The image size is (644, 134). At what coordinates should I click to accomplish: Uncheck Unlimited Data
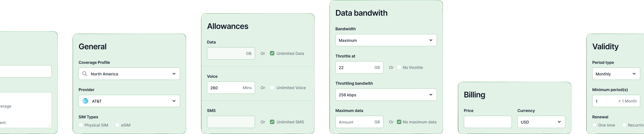272,53
